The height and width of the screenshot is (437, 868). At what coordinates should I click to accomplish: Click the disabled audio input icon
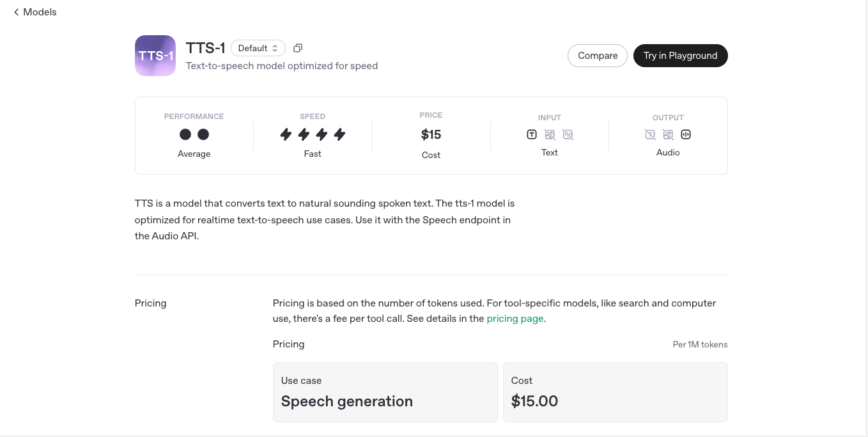tap(568, 134)
